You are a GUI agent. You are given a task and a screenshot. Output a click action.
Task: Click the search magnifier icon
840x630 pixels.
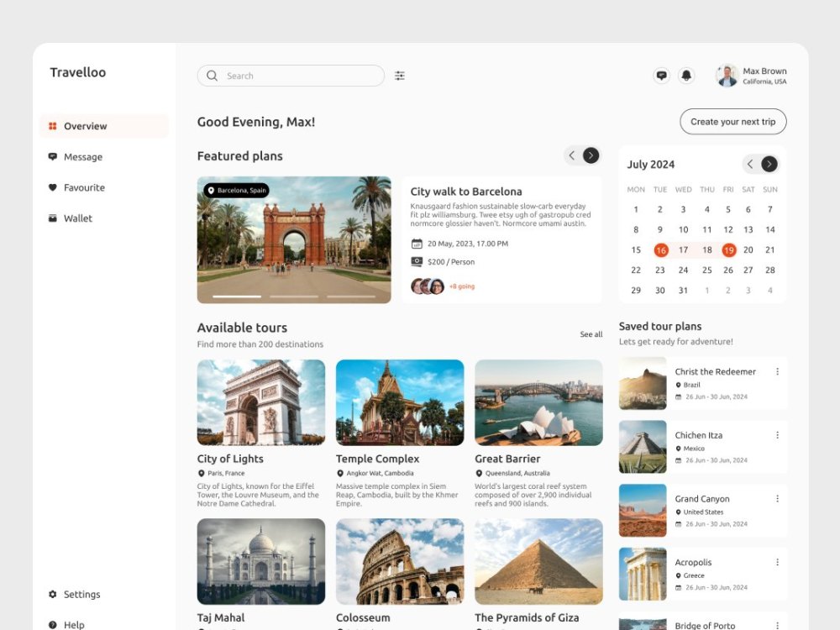213,76
